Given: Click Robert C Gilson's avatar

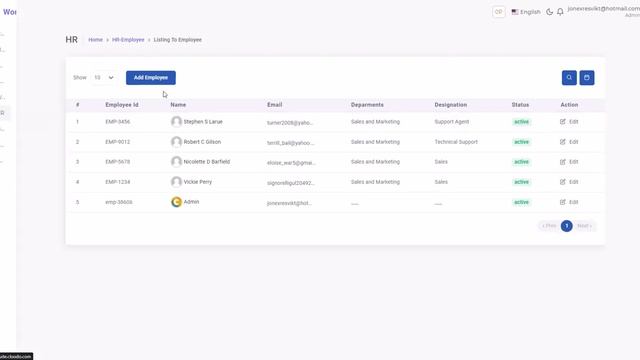Looking at the screenshot, I should tap(176, 142).
